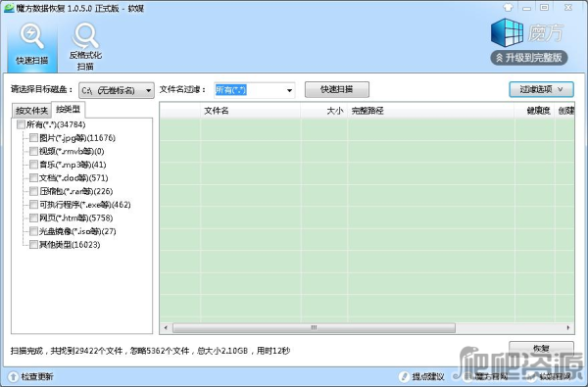This screenshot has width=588, height=387.
Task: Maximize the window
Action: pyautogui.click(x=544, y=7)
